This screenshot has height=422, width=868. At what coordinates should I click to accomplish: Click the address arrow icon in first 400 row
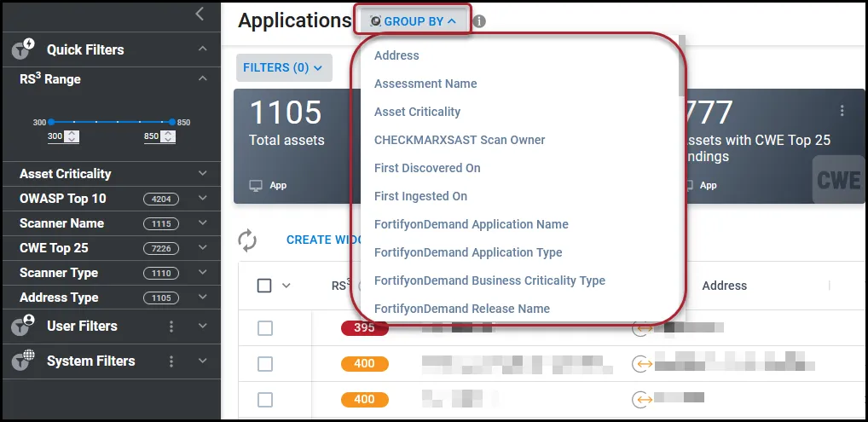[641, 364]
